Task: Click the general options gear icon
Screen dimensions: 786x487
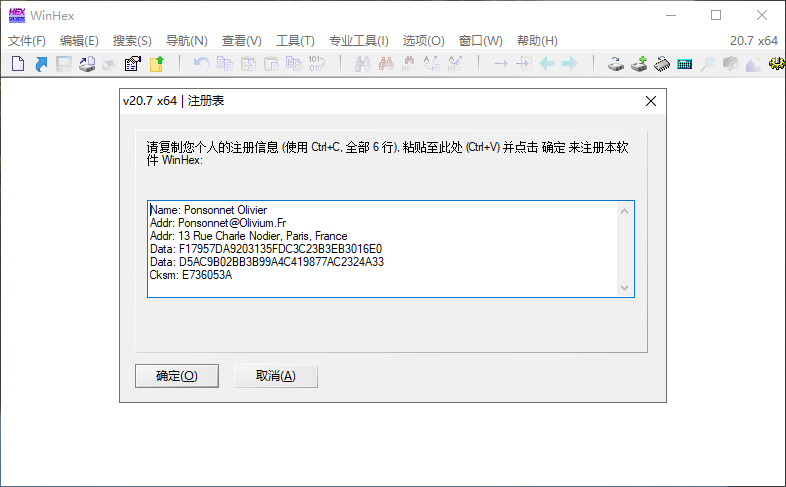Action: [x=777, y=64]
